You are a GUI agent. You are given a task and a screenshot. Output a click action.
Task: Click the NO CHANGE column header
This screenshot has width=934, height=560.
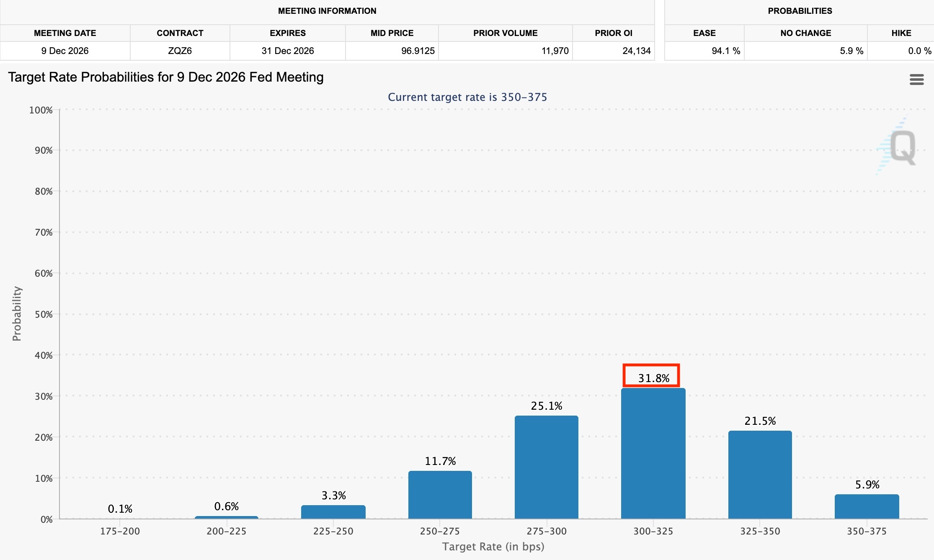click(805, 33)
